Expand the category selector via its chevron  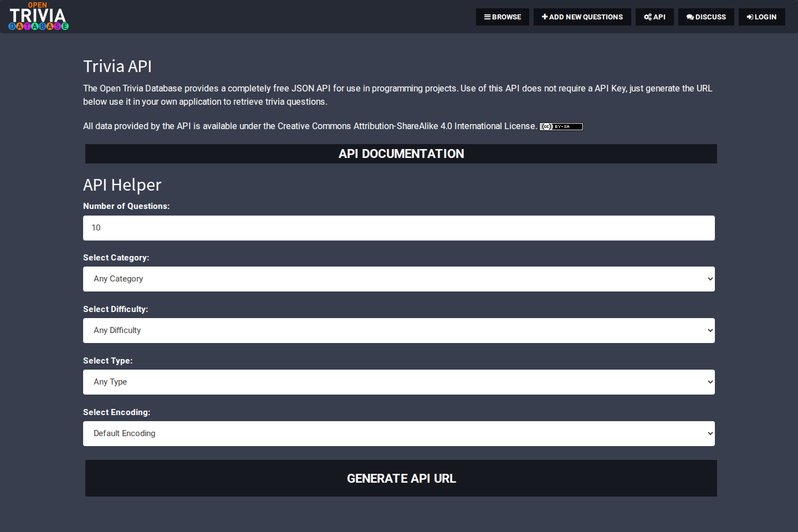710,279
